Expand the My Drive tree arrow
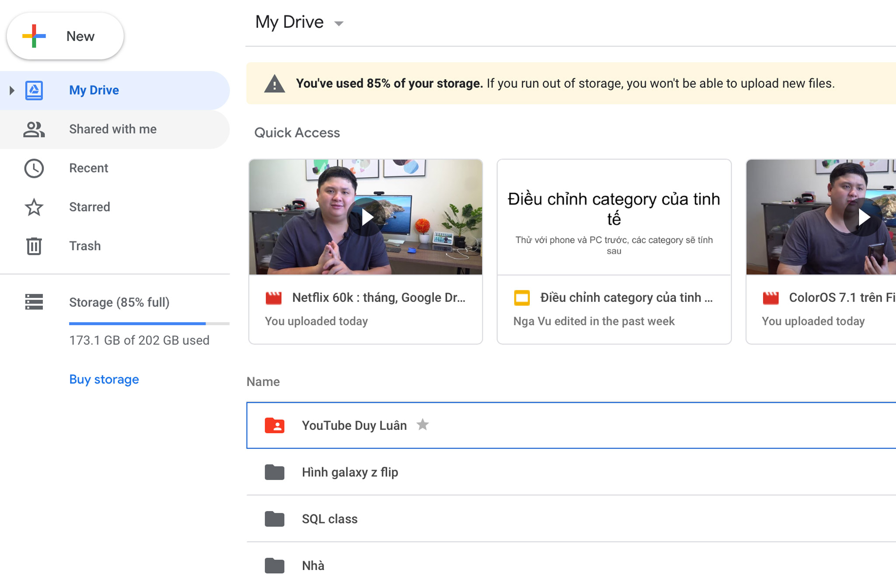The width and height of the screenshot is (896, 588). (x=12, y=90)
